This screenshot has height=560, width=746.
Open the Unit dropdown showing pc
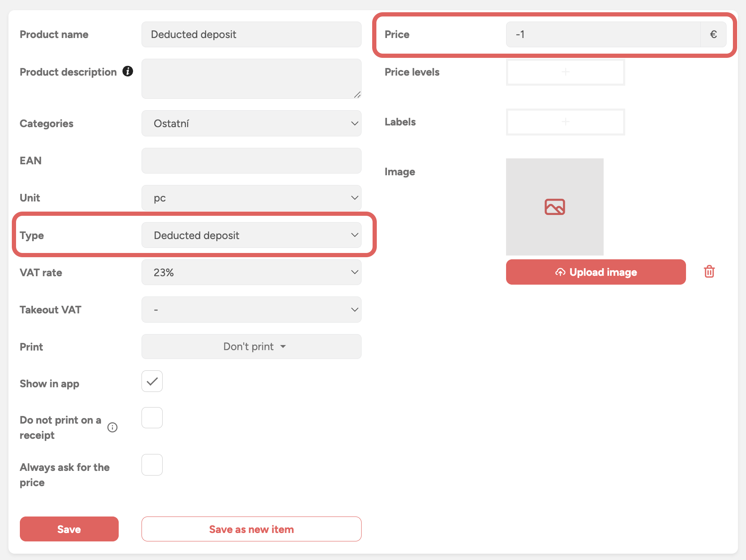tap(251, 198)
